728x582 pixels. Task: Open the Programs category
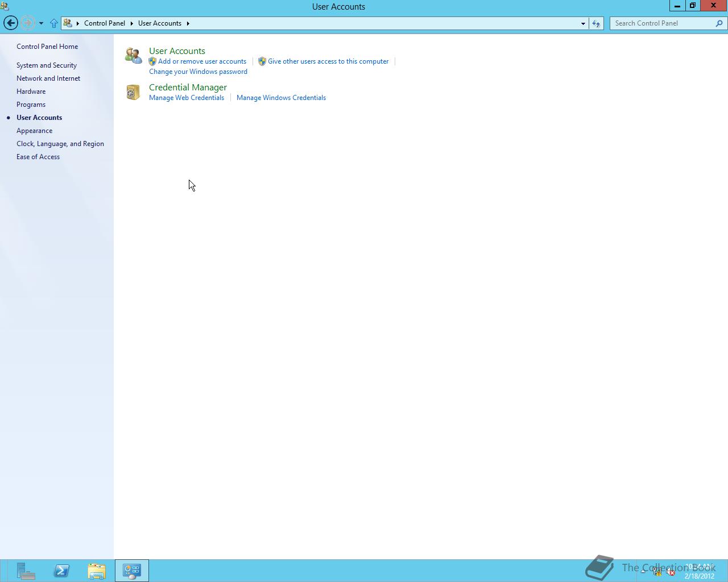[31, 105]
